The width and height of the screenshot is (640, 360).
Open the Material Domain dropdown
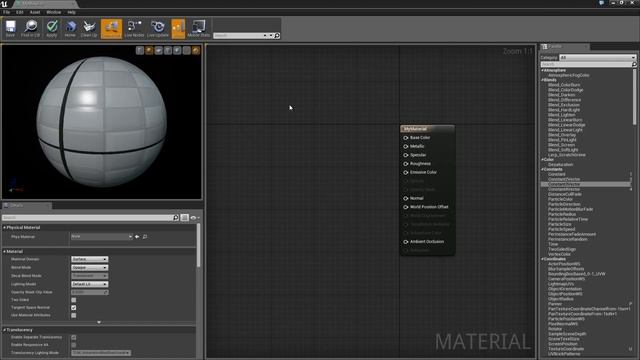pos(89,259)
